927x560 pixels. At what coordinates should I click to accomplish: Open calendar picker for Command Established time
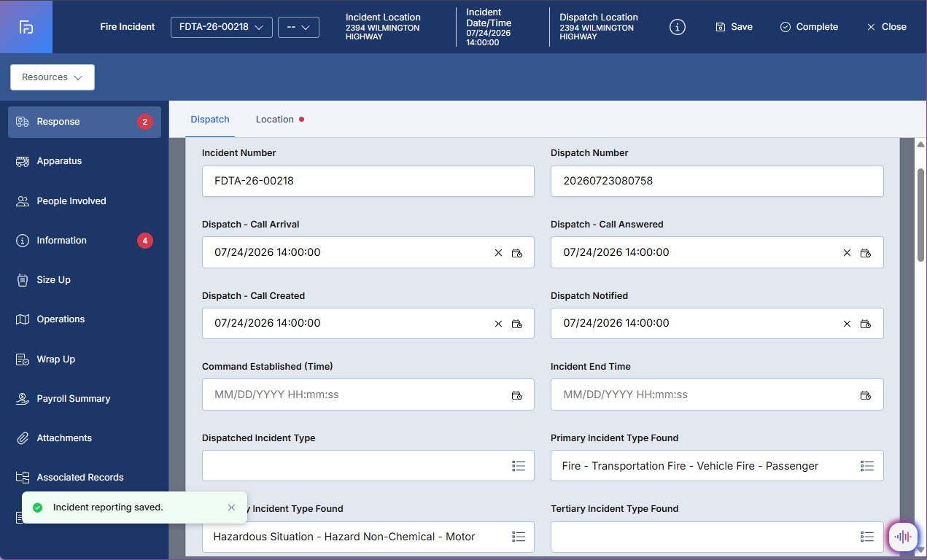[x=517, y=395]
